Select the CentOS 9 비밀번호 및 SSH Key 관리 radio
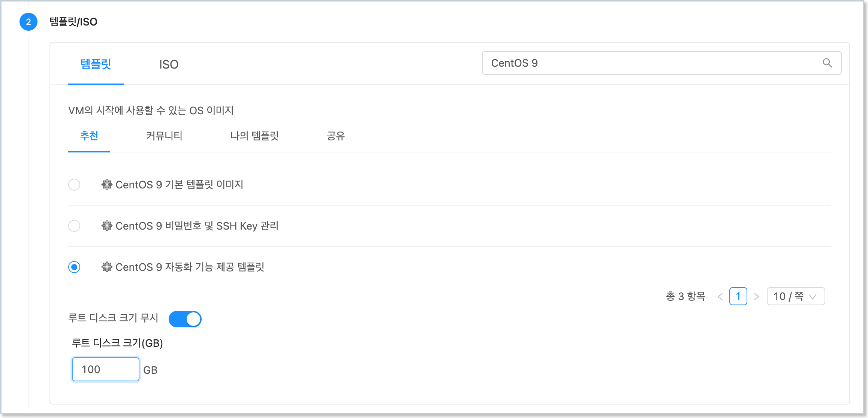868x418 pixels. [75, 225]
